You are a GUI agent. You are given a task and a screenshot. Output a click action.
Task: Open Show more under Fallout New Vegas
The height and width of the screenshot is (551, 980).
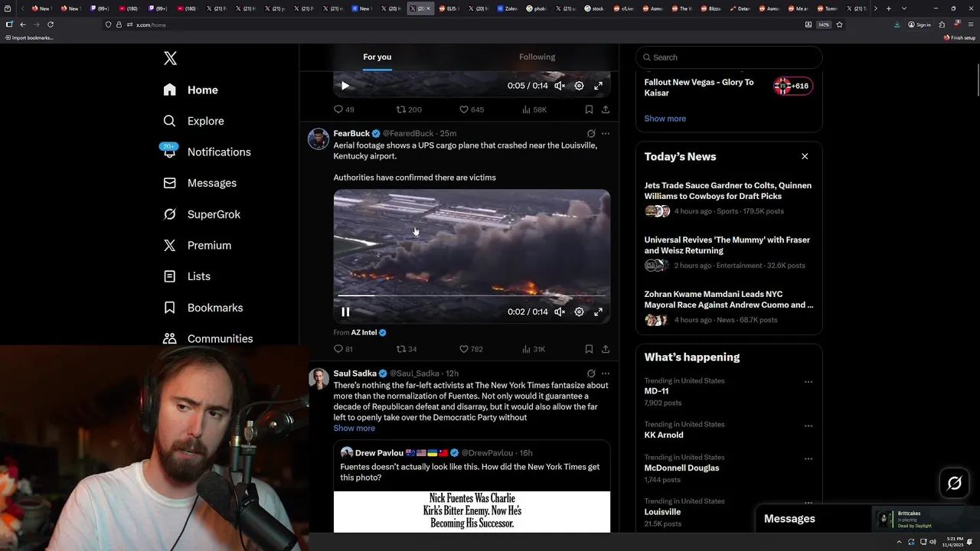(x=665, y=119)
